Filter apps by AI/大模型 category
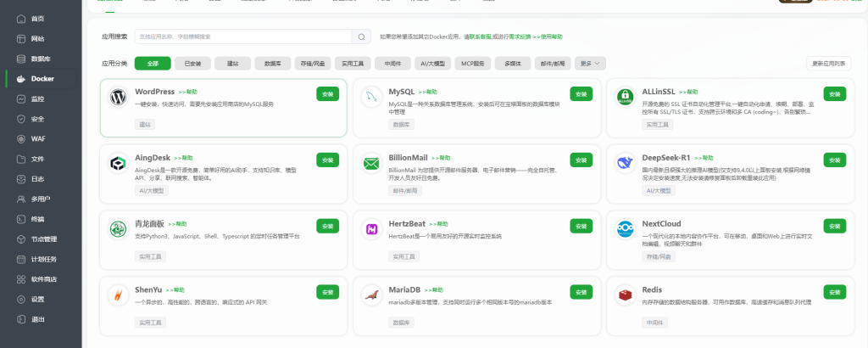 tap(433, 64)
